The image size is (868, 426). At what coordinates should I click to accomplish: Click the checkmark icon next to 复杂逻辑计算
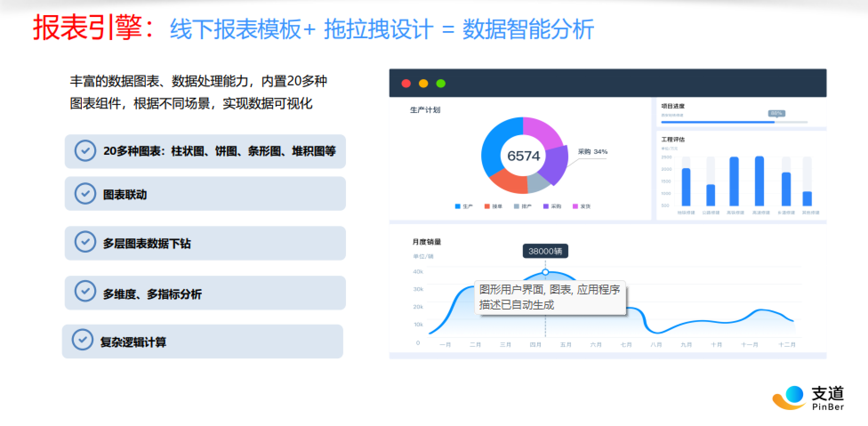tap(84, 339)
